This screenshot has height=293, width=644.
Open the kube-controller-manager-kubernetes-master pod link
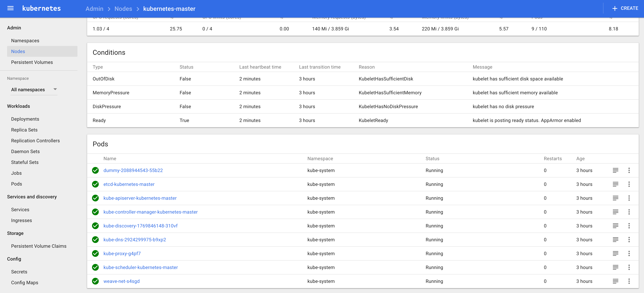click(151, 212)
